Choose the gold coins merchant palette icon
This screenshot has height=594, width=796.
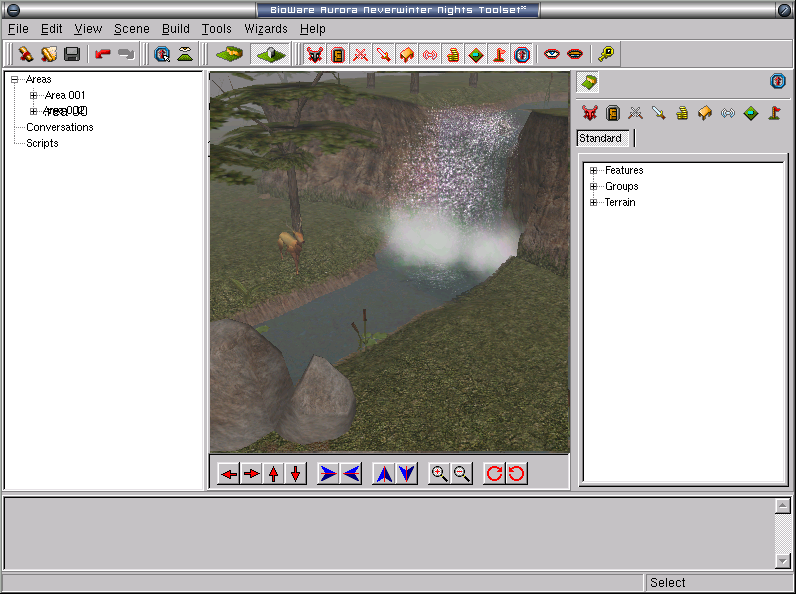coord(682,113)
